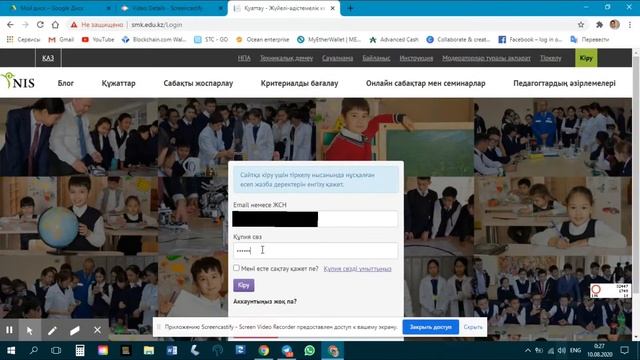
Task: Click the address bar URL
Action: pyautogui.click(x=156, y=25)
